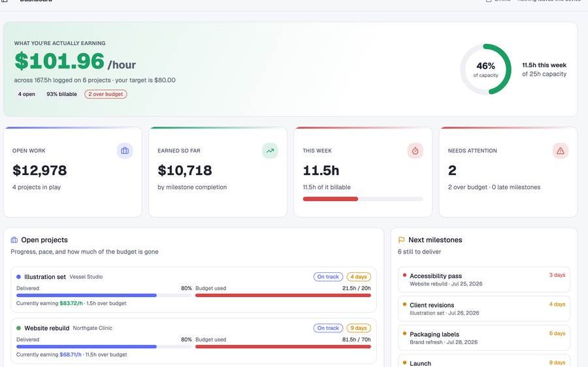Click 'WHAT YOU'RE ACTUALLY EARNING' label

(59, 43)
